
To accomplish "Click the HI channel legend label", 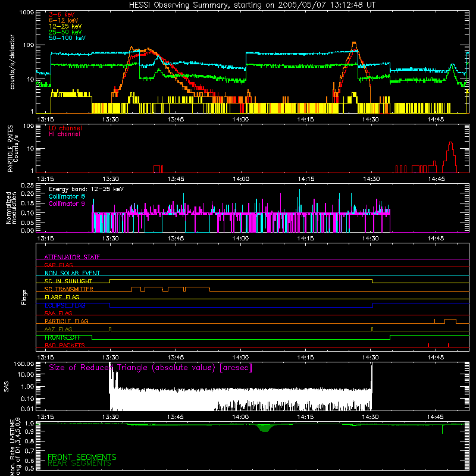I will click(64, 134).
